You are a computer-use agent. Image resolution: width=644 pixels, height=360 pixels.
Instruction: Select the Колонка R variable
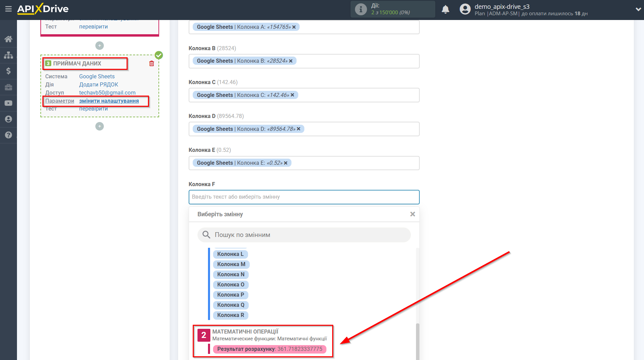(231, 315)
